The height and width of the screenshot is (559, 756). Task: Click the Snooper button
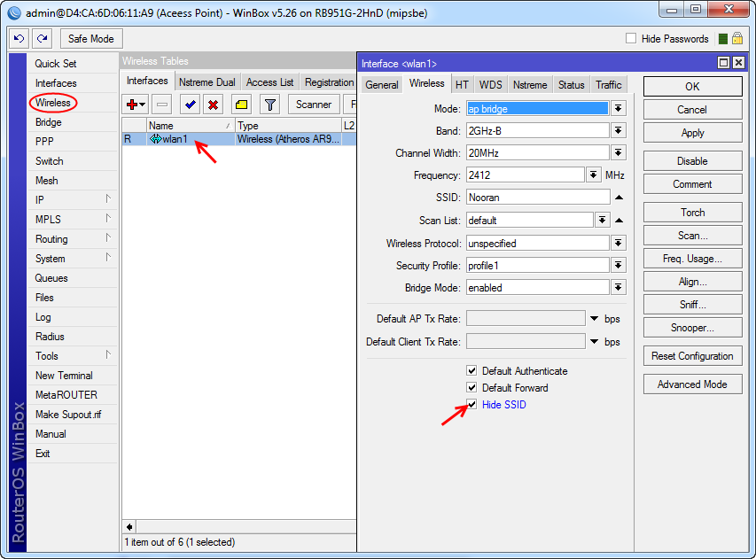(692, 328)
